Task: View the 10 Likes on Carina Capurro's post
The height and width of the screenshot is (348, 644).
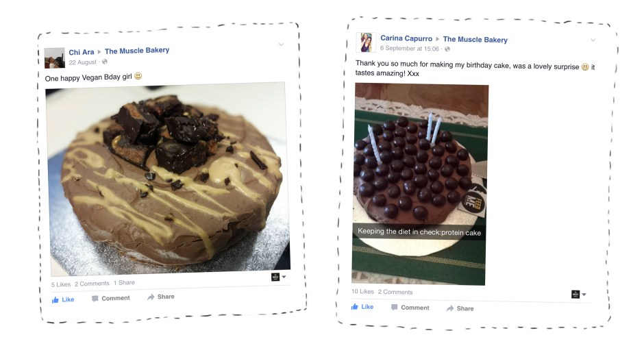Action: point(362,291)
